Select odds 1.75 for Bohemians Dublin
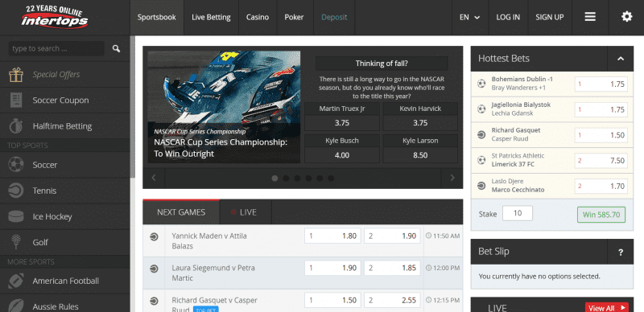Viewport: 644px width, 312px height. coord(601,84)
